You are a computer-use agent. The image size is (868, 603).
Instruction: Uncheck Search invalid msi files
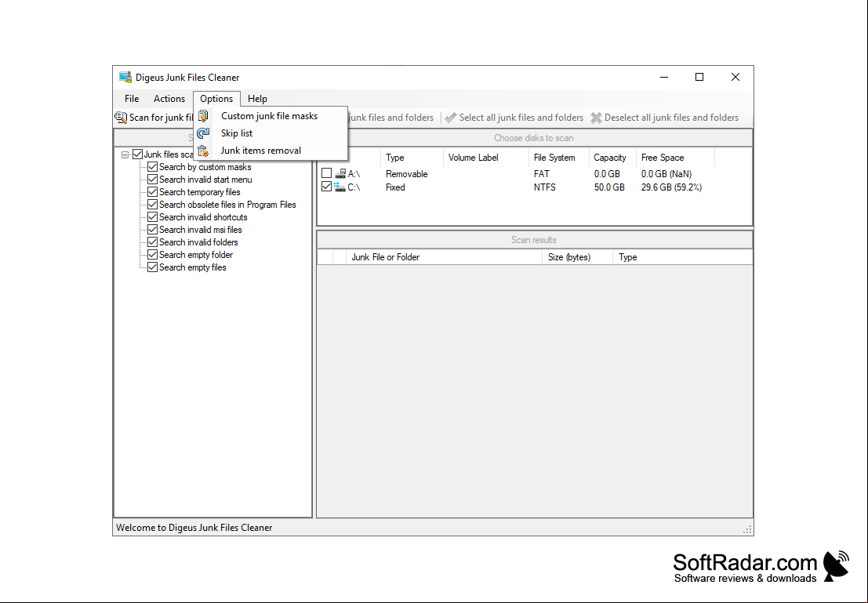pos(152,230)
